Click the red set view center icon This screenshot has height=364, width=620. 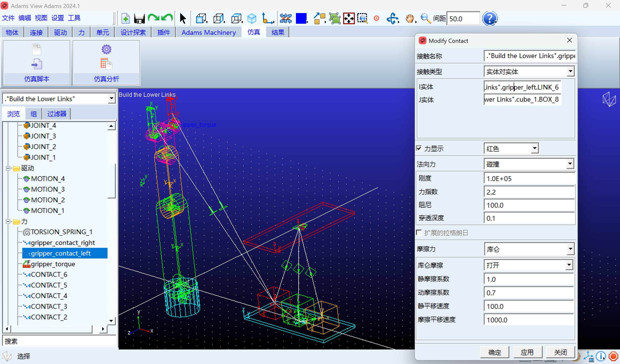(x=376, y=18)
